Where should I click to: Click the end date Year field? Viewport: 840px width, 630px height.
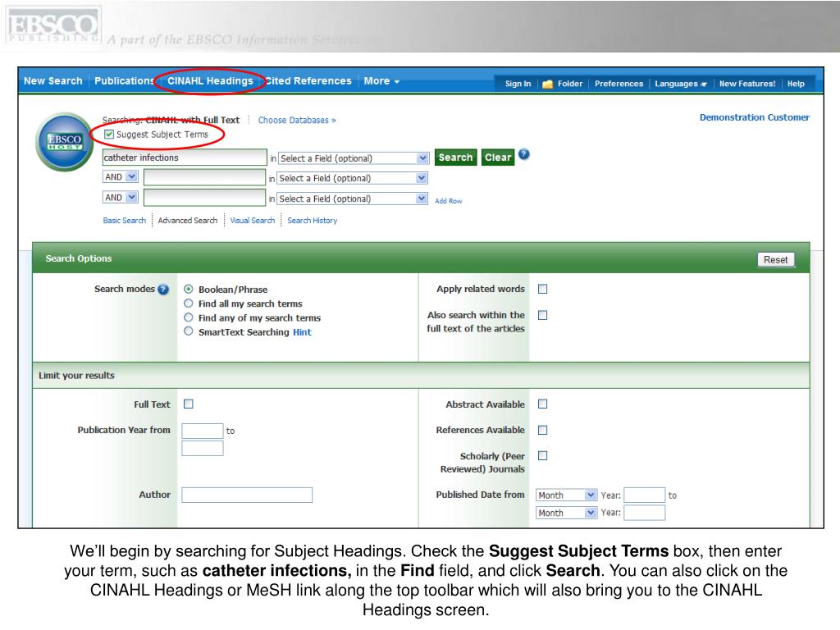pyautogui.click(x=645, y=513)
